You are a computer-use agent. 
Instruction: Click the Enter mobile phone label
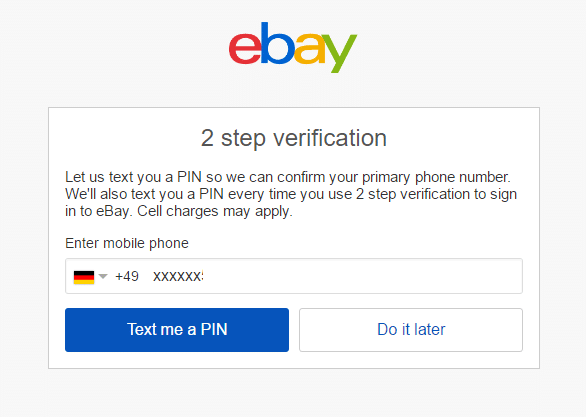tap(127, 243)
